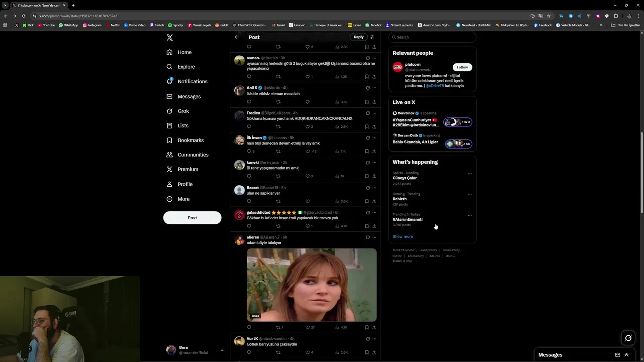Click the Post compose button
The height and width of the screenshot is (362, 644).
coord(192,218)
